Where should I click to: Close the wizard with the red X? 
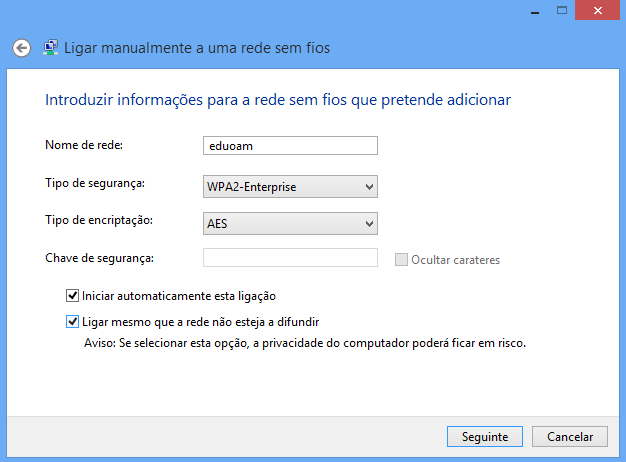tap(597, 10)
